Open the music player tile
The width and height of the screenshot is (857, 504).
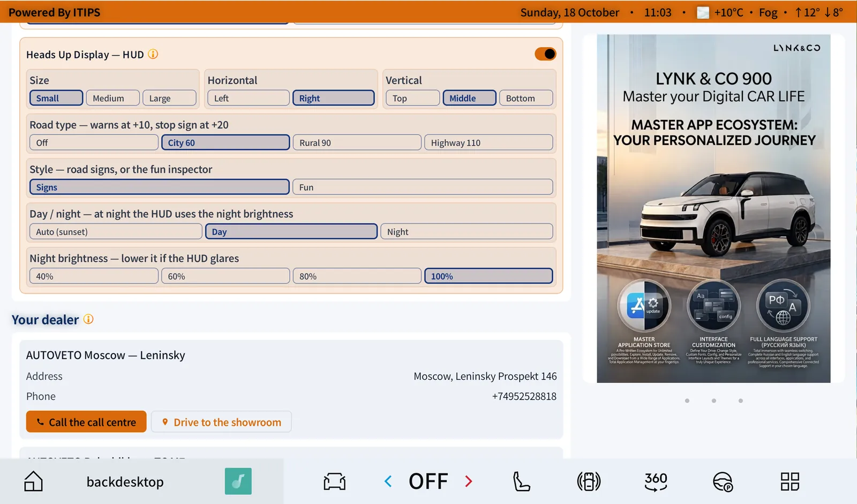click(238, 481)
